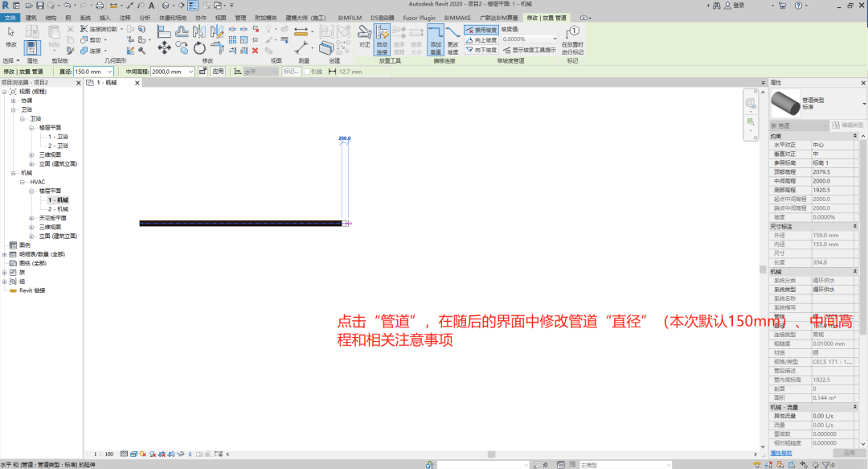Toggle Tag on Placement (在放置时进行标记)

click(572, 40)
